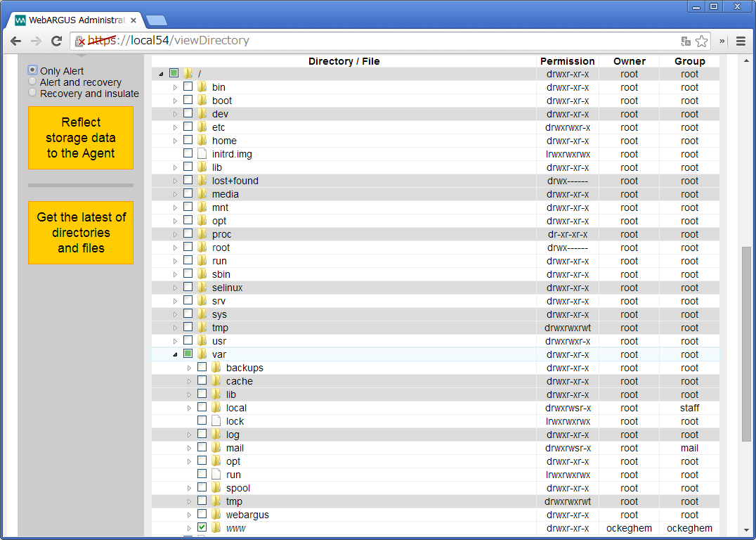This screenshot has width=756, height=540.
Task: Click Reflect storage data to the Agent
Action: pyautogui.click(x=81, y=138)
